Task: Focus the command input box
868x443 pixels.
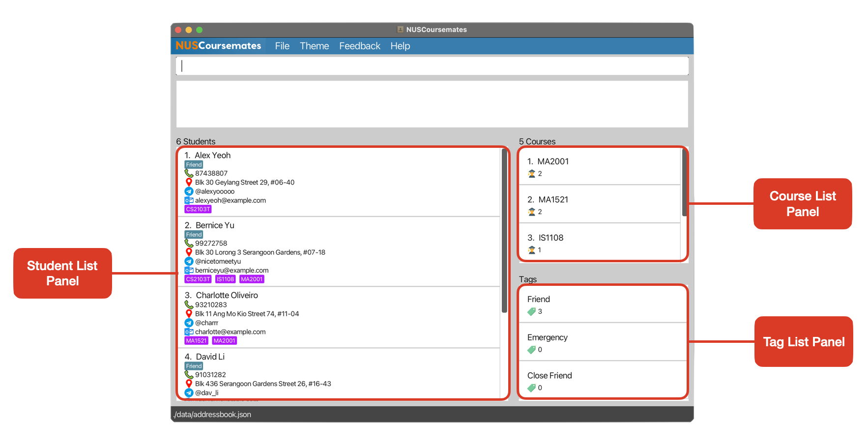Action: (432, 66)
